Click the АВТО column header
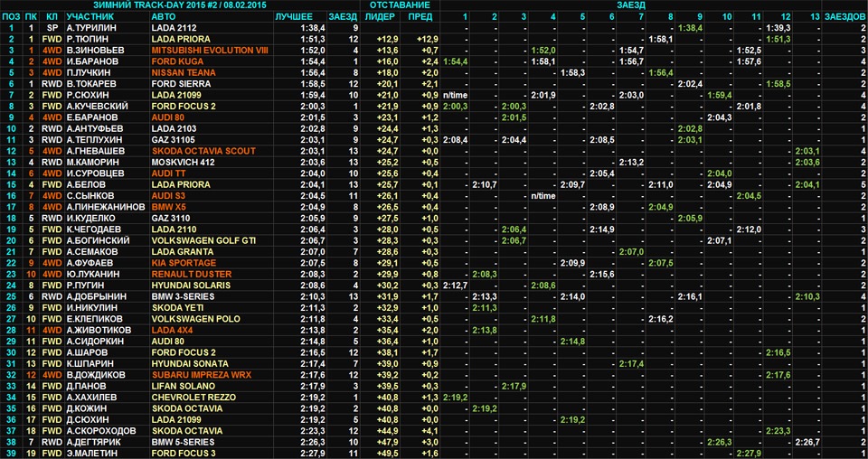Screen dimensions: 868x459 (x=162, y=16)
